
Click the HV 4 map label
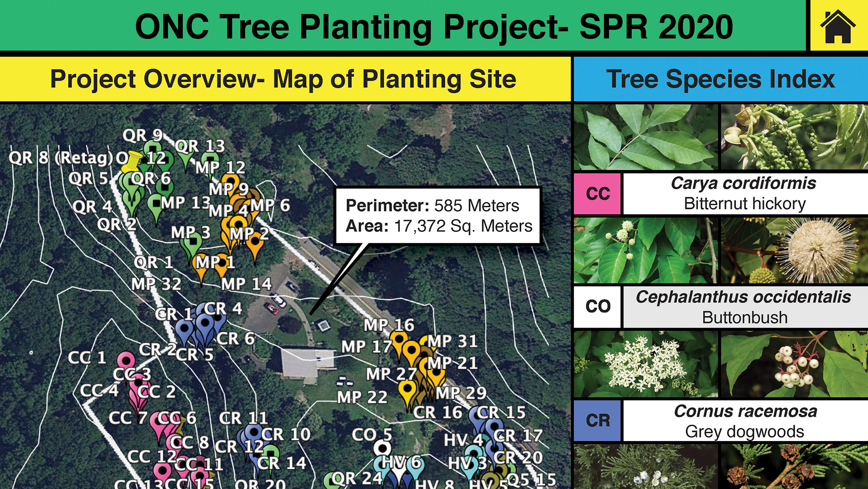[x=464, y=440]
